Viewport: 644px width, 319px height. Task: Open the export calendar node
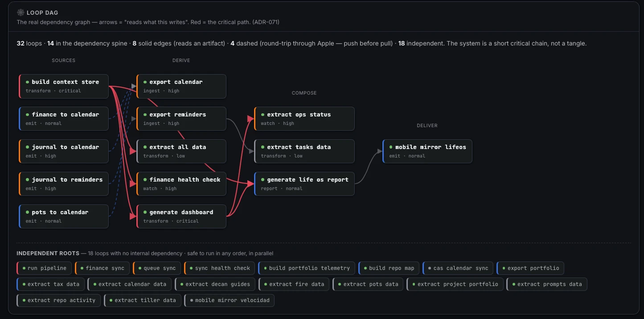click(x=181, y=86)
